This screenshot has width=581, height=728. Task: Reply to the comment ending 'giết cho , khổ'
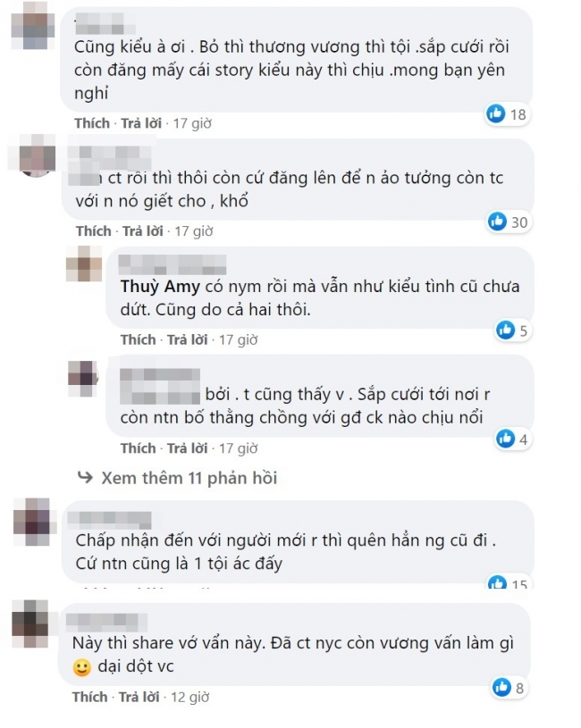143,230
